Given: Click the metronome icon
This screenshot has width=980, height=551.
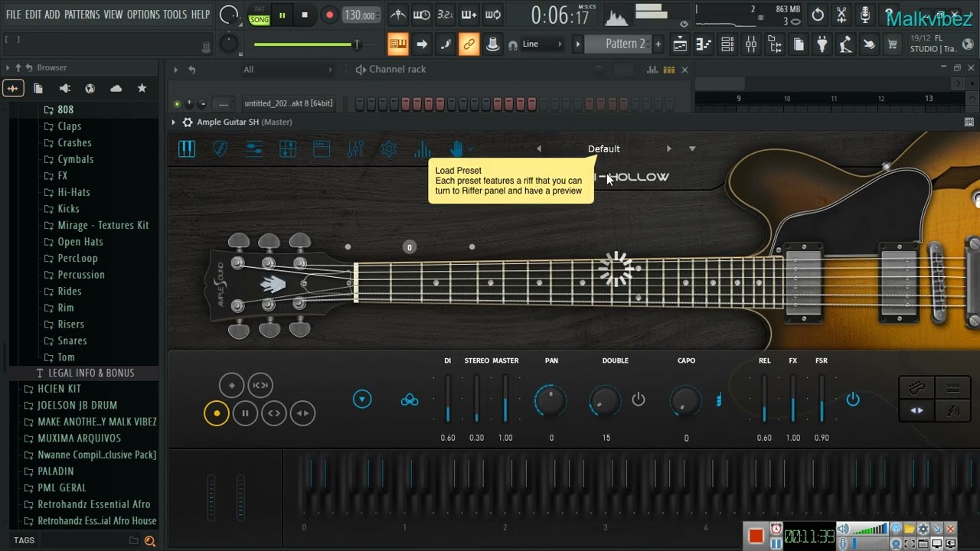Looking at the screenshot, I should coord(398,15).
